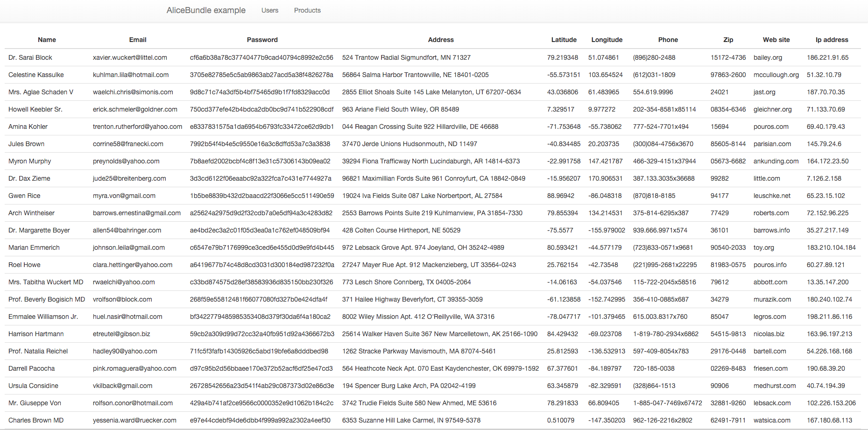Open the Products navigation link
868x430 pixels.
pos(307,10)
